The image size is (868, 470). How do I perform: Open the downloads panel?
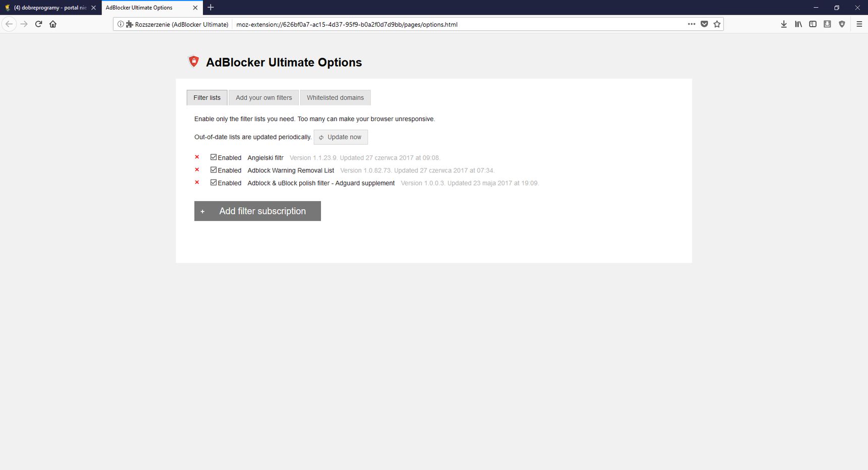click(x=784, y=24)
